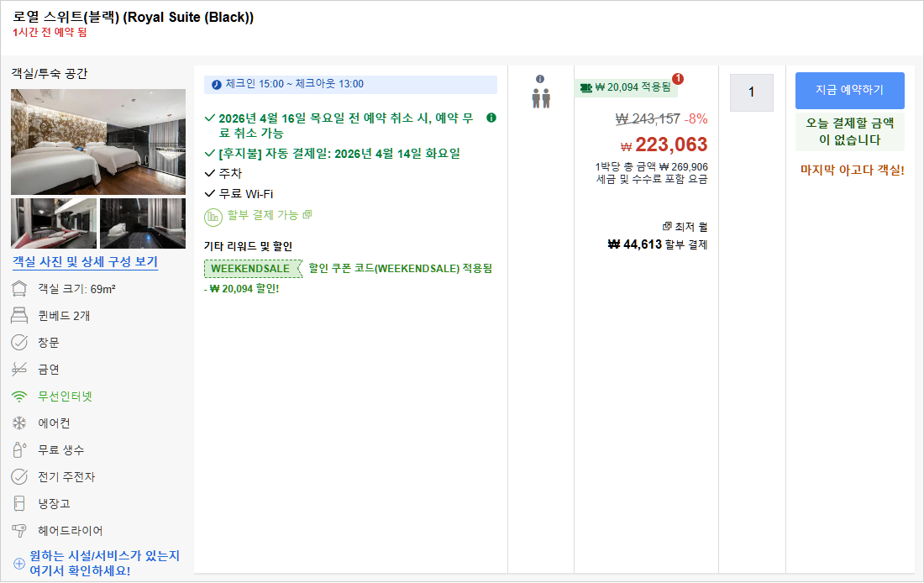Click the WEEKENDSALE coupon code tag
The image size is (924, 583).
coord(253,269)
